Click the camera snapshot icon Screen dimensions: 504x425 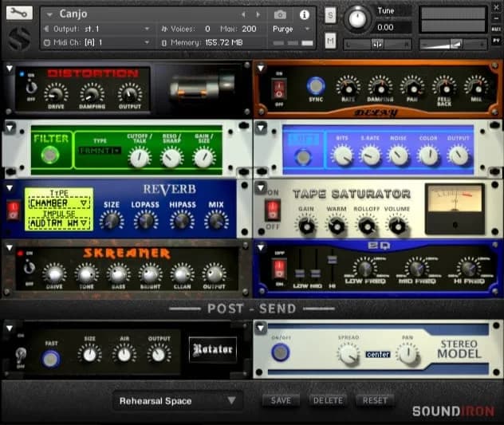point(280,14)
